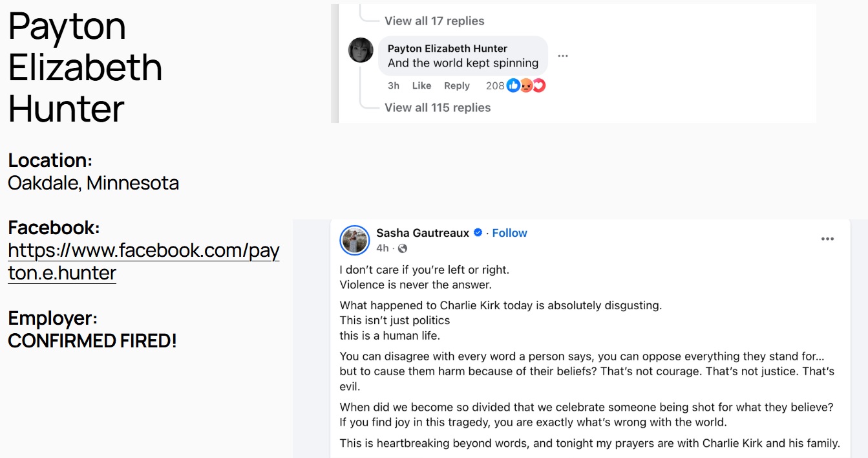
Task: Follow Sasha Gautreaux
Action: point(510,233)
